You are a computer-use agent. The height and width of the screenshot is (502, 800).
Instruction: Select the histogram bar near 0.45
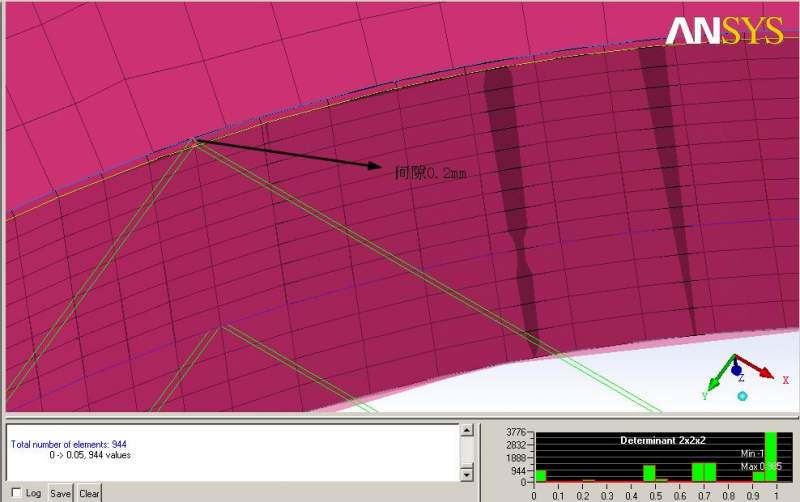coord(649,473)
